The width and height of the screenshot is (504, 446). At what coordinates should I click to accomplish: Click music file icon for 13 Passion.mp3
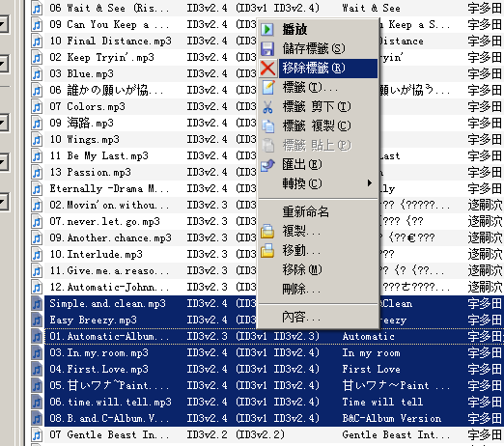tap(37, 172)
